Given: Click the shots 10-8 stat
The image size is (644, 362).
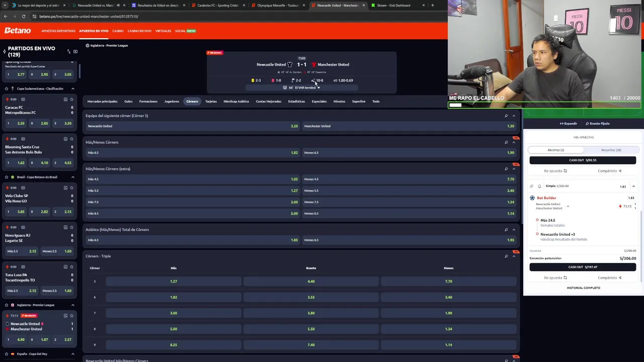Looking at the screenshot, I should [317, 80].
